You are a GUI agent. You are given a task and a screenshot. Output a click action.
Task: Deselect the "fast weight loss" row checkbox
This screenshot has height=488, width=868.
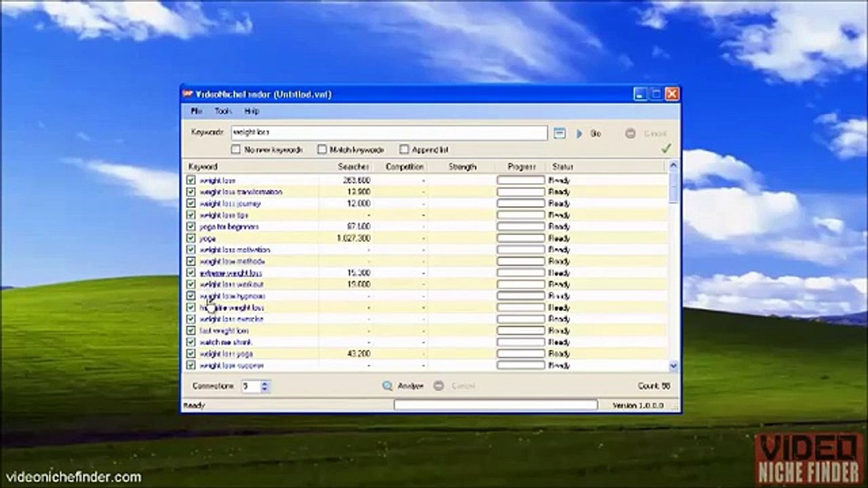coord(191,331)
